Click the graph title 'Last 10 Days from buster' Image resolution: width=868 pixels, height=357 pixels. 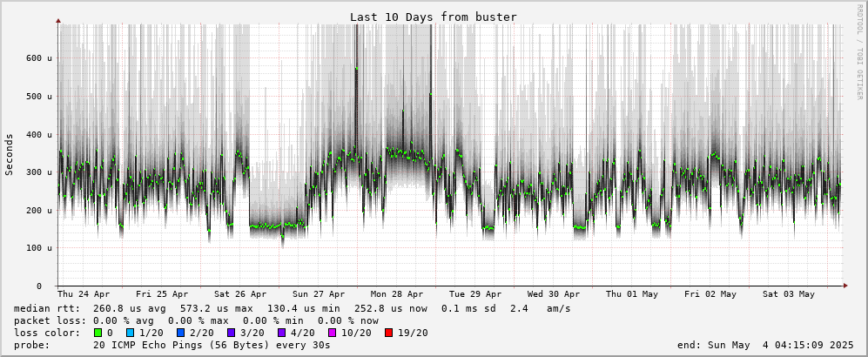pyautogui.click(x=434, y=17)
